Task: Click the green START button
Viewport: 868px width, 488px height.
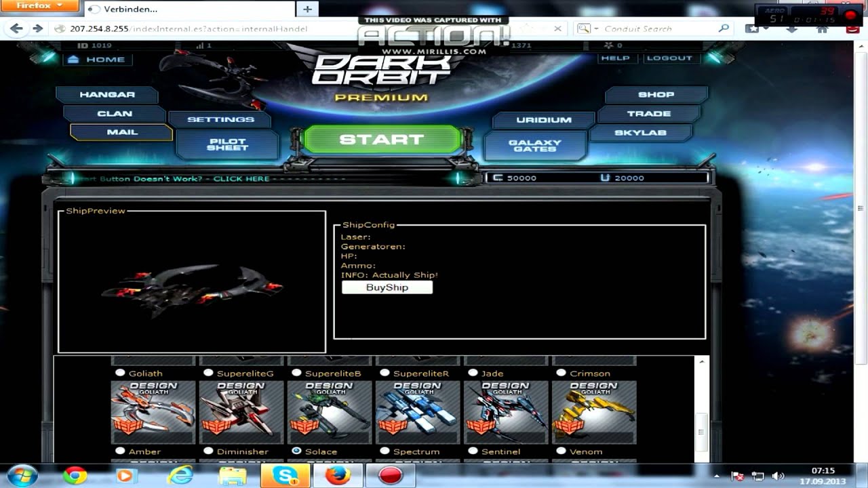Action: (382, 140)
